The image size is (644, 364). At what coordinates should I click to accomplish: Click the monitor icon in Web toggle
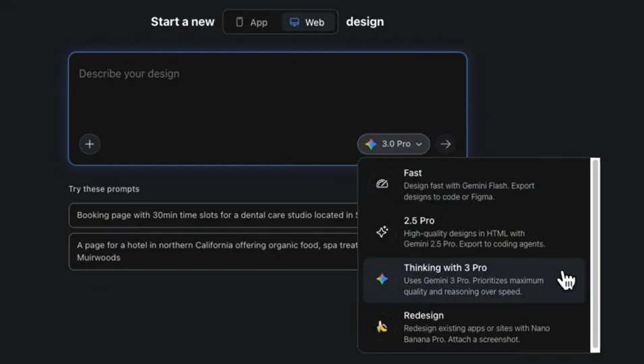click(295, 22)
